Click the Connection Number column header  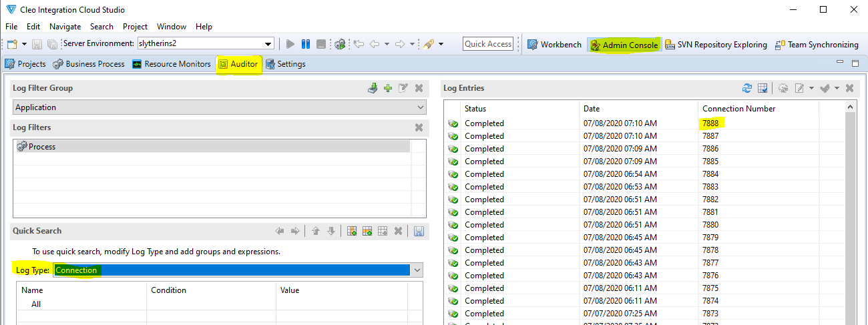739,108
